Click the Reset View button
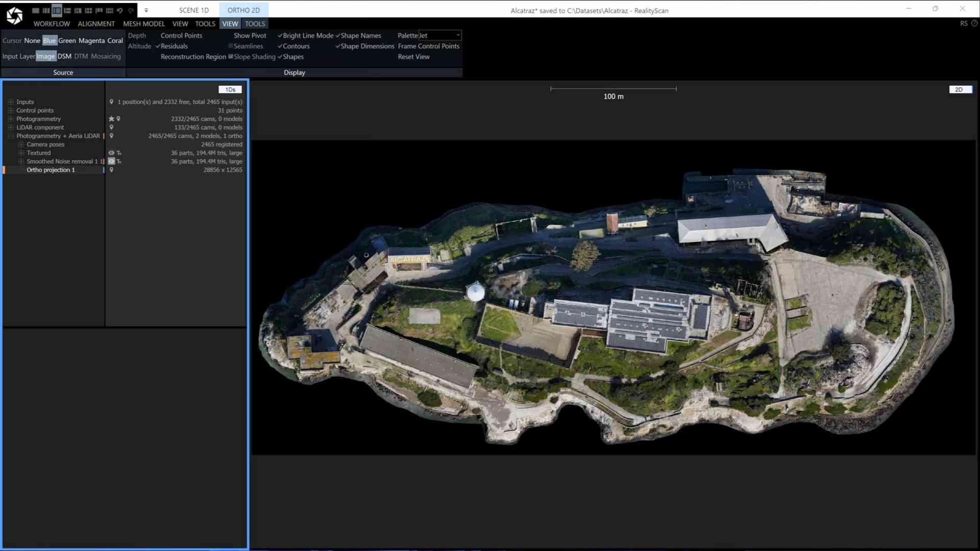The image size is (980, 551). click(413, 57)
